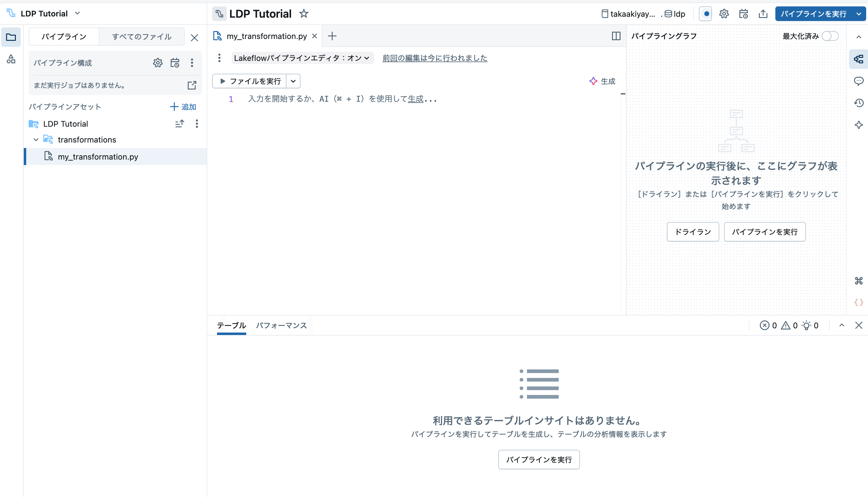The width and height of the screenshot is (868, 497).
Task: Open the pipeline schedule icon in toolbar
Action: tap(744, 14)
